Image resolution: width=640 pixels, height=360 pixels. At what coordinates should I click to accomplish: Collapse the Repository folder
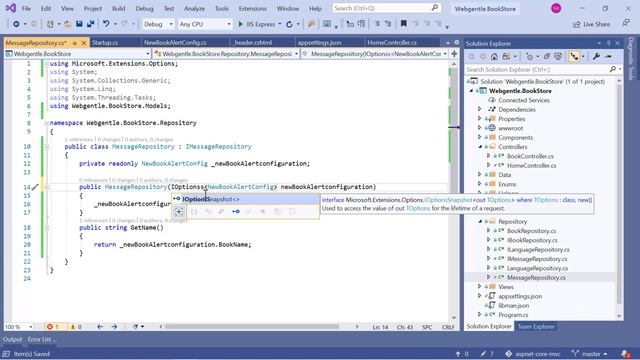click(480, 221)
